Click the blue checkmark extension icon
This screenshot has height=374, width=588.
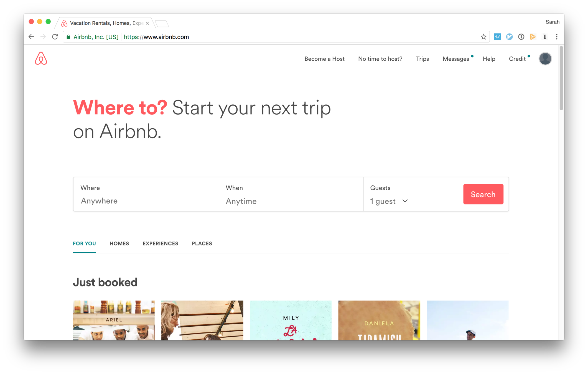[x=509, y=37]
